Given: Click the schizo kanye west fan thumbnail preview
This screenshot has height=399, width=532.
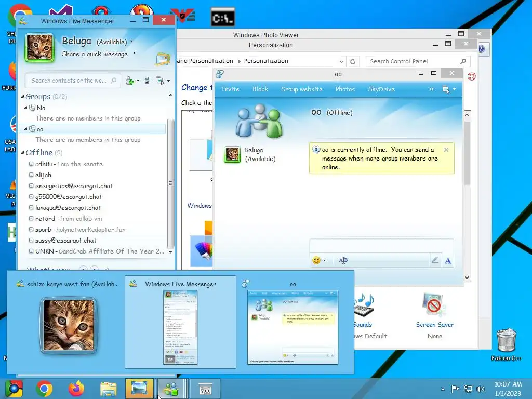Looking at the screenshot, I should (x=68, y=325).
